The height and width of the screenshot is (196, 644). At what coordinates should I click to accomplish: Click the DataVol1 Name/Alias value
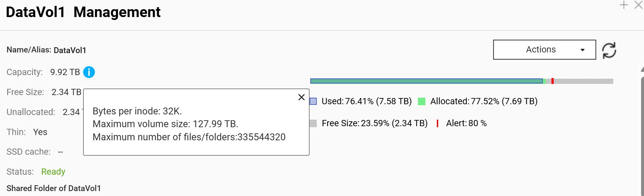70,50
